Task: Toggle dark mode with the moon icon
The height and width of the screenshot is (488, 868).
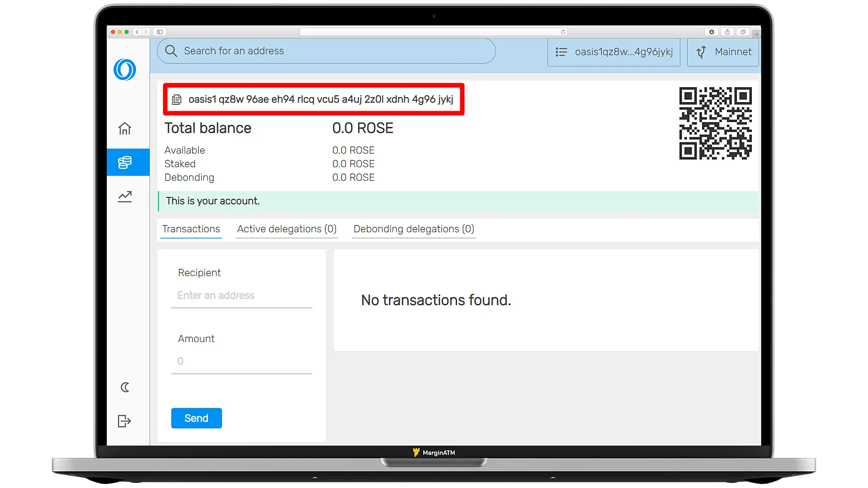Action: coord(125,387)
